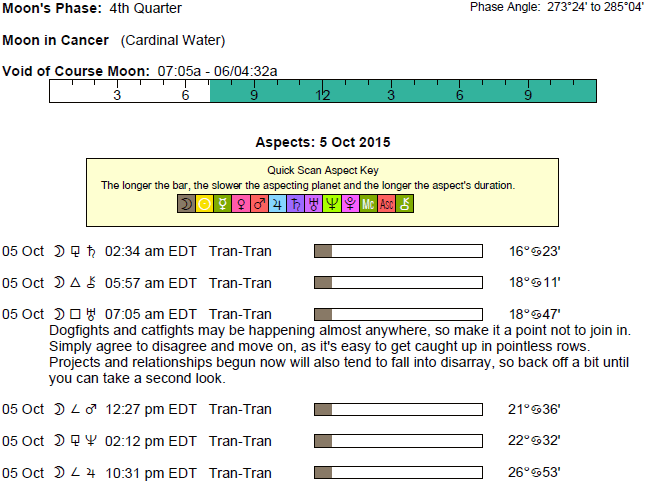The height and width of the screenshot is (483, 648).
Task: Click the Mc midheaven key swatch
Action: tap(368, 204)
